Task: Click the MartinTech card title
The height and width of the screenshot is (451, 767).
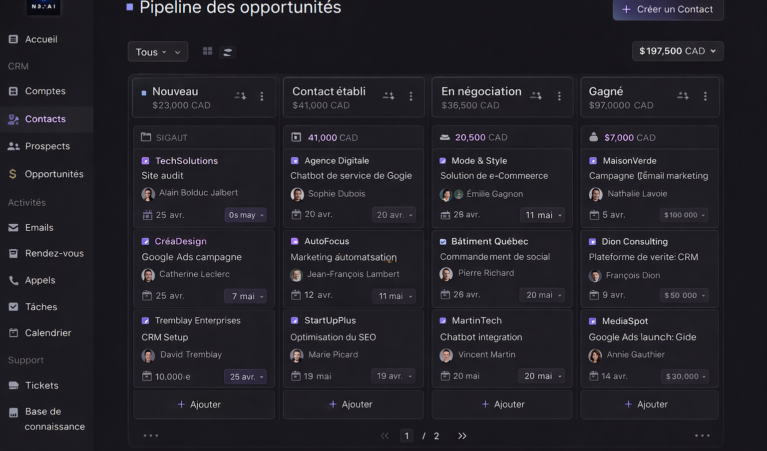Action: pos(476,321)
